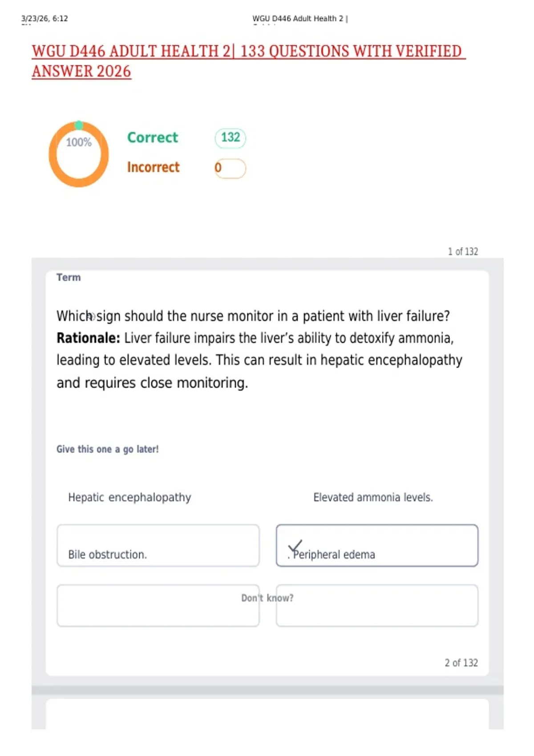
Task: Click the empty lower-right answer box
Action: pyautogui.click(x=377, y=606)
